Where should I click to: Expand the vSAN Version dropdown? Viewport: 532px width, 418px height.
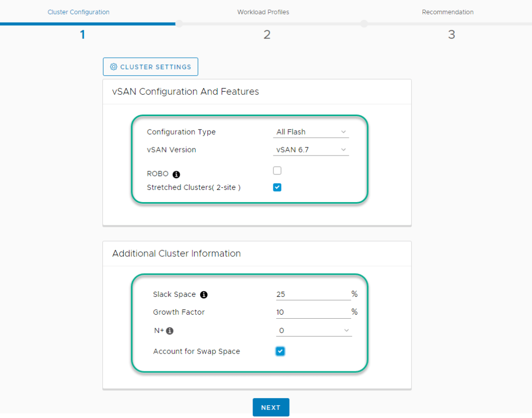pos(311,150)
